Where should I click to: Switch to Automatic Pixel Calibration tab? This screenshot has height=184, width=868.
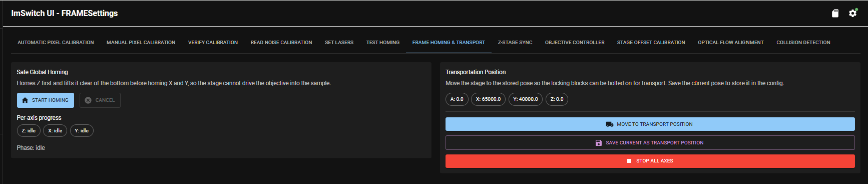click(56, 43)
